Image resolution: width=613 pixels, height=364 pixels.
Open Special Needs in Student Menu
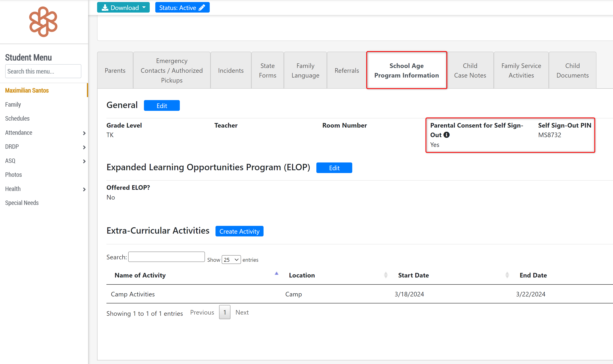[22, 203]
